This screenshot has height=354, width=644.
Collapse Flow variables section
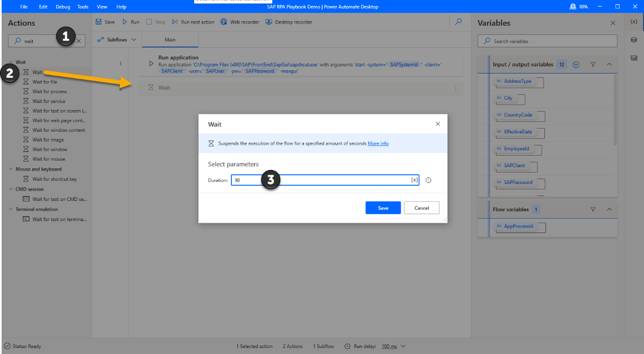[609, 210]
